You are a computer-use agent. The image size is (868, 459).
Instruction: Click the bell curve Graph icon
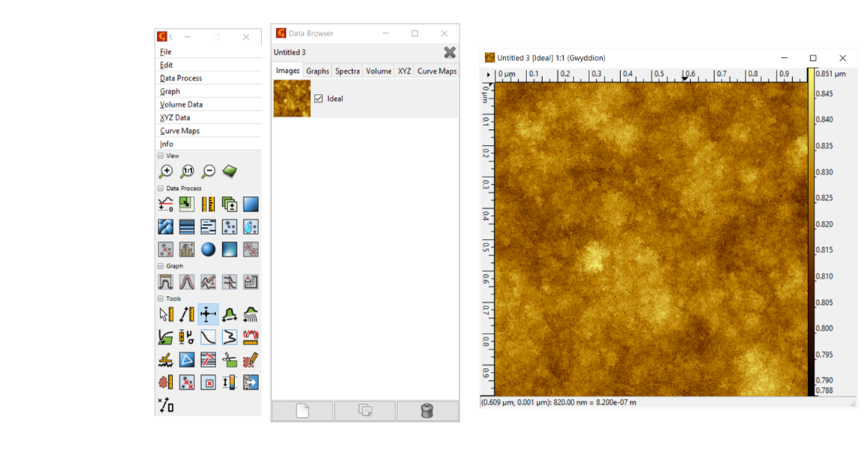tap(187, 282)
